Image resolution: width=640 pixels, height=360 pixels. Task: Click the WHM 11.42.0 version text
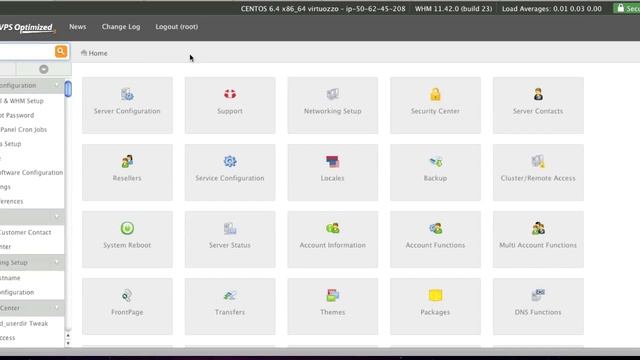coord(453,9)
